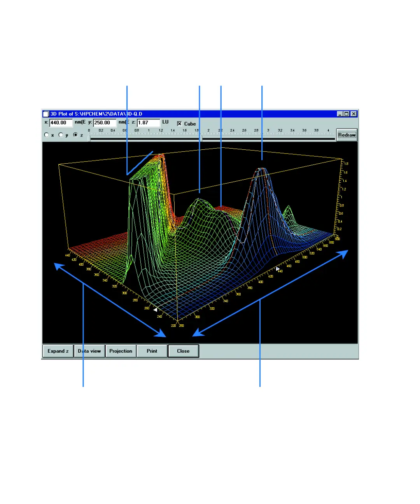Click the z-axis slider thumb near 1.87
The image size is (420, 504).
point(201,138)
